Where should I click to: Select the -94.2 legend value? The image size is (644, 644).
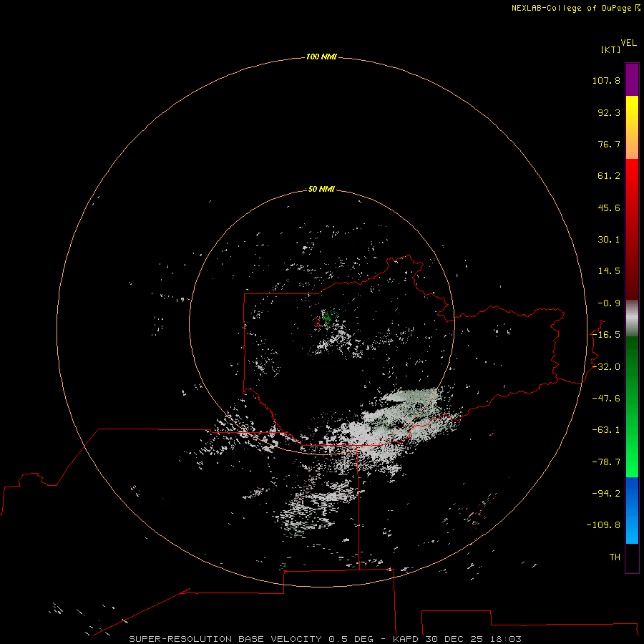pos(606,493)
